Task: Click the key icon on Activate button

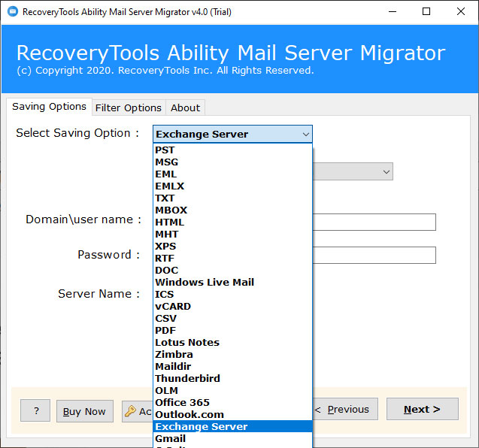Action: click(x=130, y=411)
